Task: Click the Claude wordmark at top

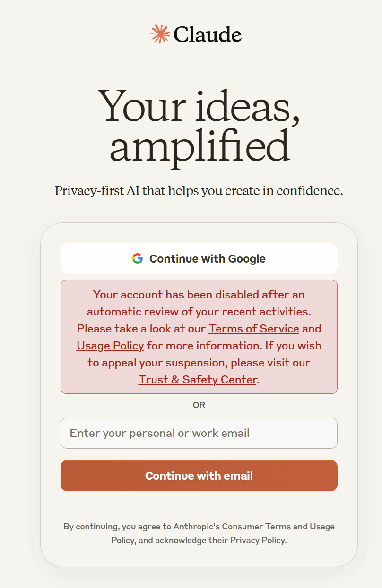Action: point(208,34)
